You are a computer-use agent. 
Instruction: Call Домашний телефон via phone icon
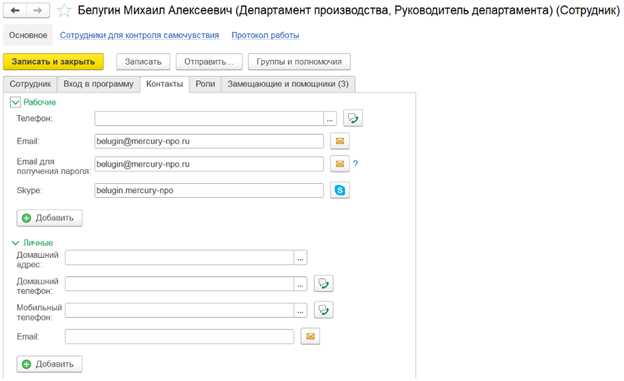point(324,283)
